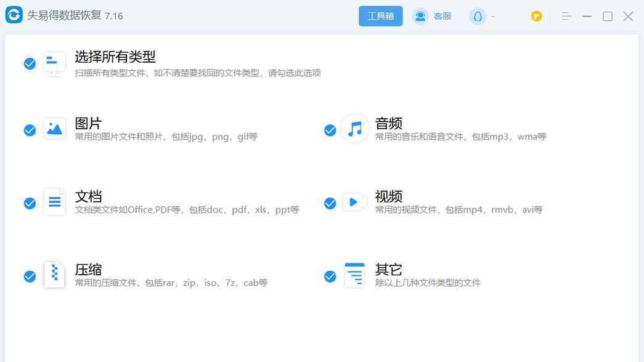Click description mentioning doc, pdf, xls, ppt
Image resolution: width=644 pixels, height=362 pixels.
coord(187,210)
